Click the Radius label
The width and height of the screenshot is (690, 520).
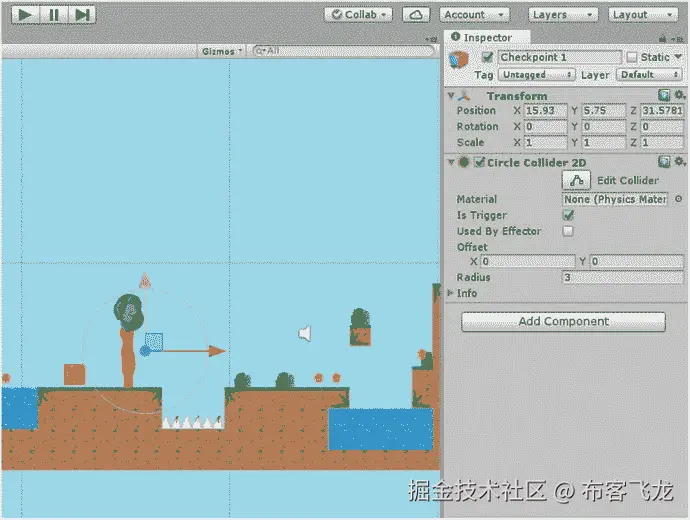(473, 278)
